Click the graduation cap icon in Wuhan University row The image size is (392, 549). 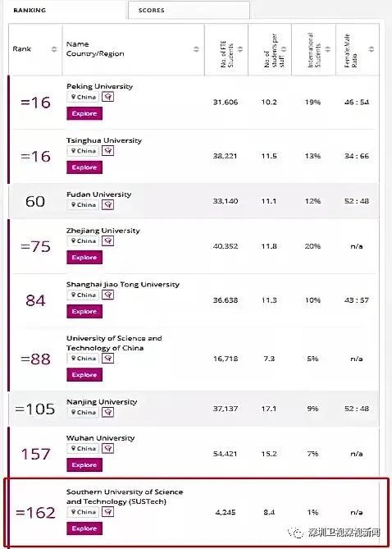pyautogui.click(x=107, y=448)
